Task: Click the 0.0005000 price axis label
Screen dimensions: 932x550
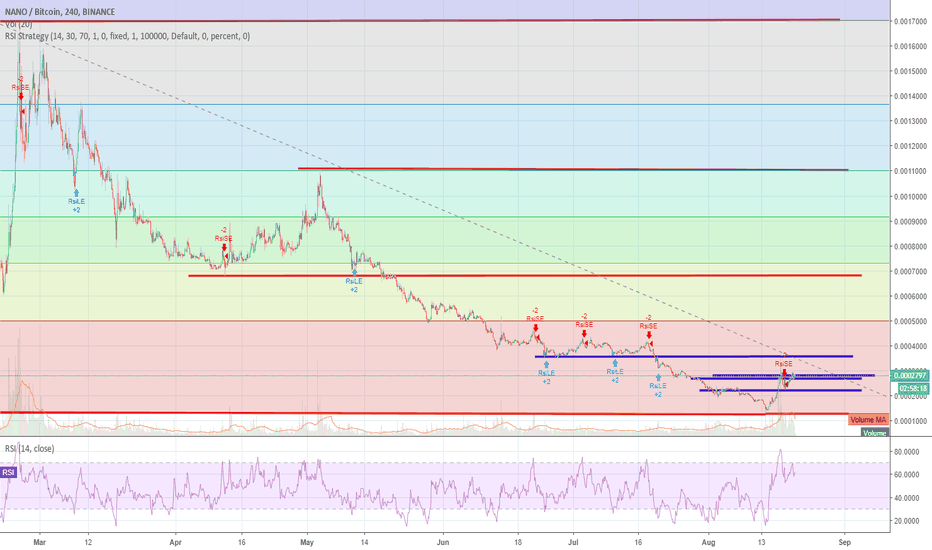Action: pyautogui.click(x=911, y=322)
